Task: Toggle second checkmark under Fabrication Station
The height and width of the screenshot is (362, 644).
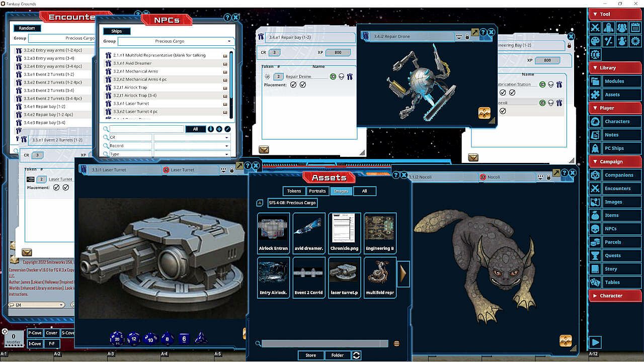Action: (x=512, y=93)
